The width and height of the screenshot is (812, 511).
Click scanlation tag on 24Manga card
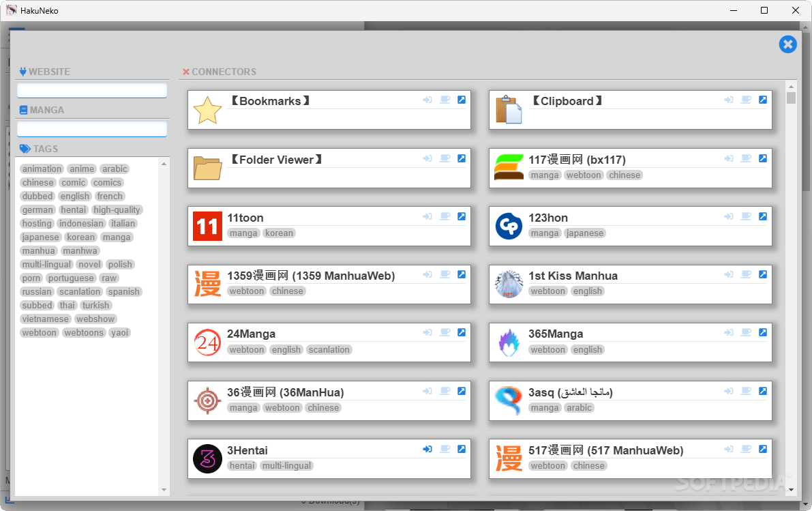(329, 350)
